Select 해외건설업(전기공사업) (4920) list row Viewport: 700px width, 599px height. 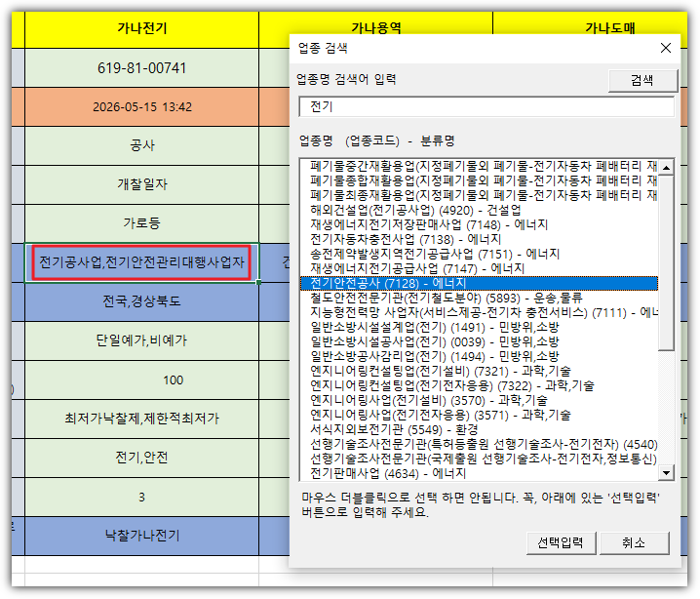pyautogui.click(x=479, y=210)
